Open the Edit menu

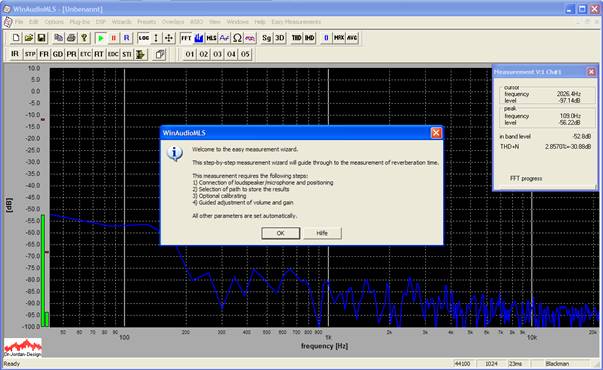click(x=33, y=22)
